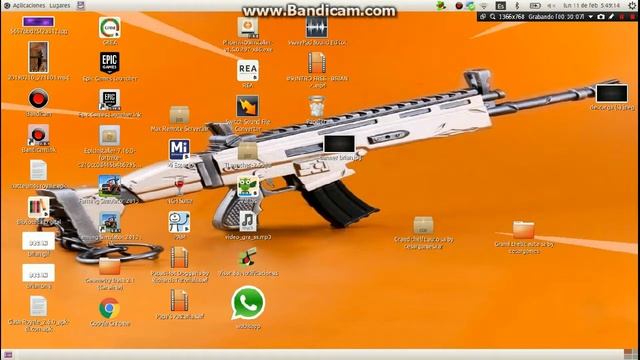Launch the GREA desktop icon
Viewport: 640px width, 360px height.
[109, 27]
